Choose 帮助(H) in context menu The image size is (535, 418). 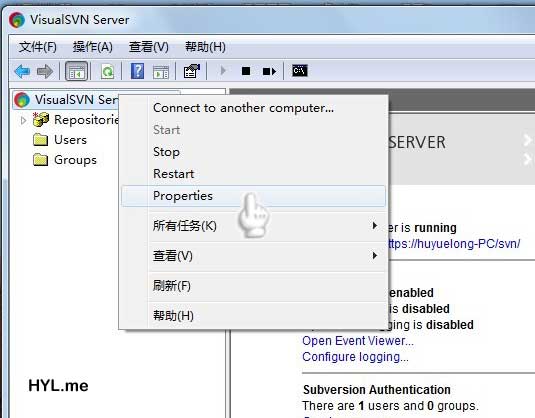(253, 315)
